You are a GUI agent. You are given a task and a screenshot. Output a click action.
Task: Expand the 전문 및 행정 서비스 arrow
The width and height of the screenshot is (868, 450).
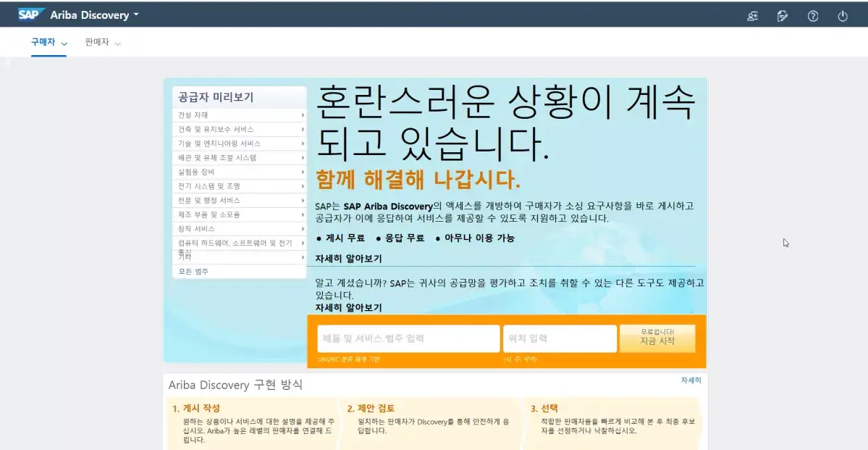tap(303, 200)
